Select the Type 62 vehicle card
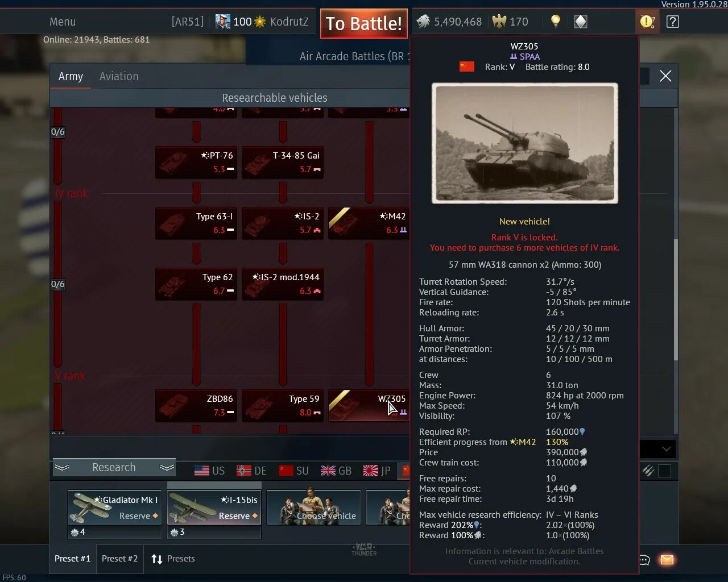The height and width of the screenshot is (582, 728). pyautogui.click(x=196, y=284)
